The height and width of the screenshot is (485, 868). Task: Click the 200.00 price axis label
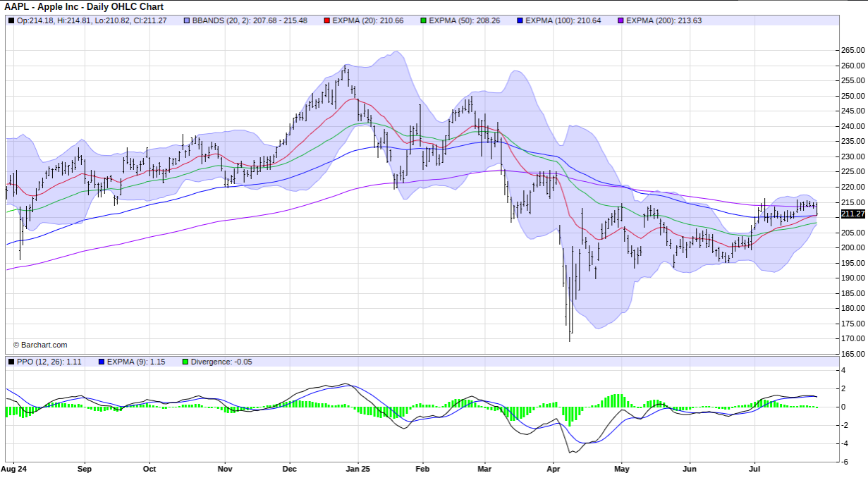point(853,247)
